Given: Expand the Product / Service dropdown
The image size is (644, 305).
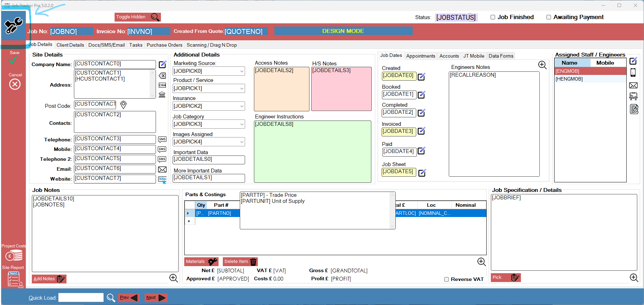Looking at the screenshot, I should click(242, 88).
